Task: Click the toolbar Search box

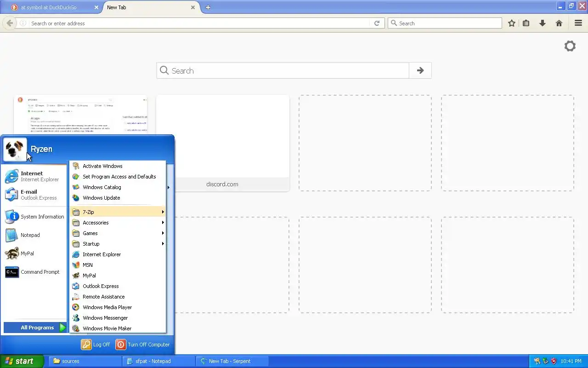Action: (445, 23)
